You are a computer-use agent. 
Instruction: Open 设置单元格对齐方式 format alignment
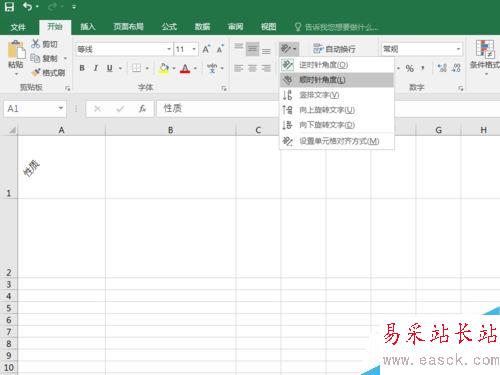(337, 141)
